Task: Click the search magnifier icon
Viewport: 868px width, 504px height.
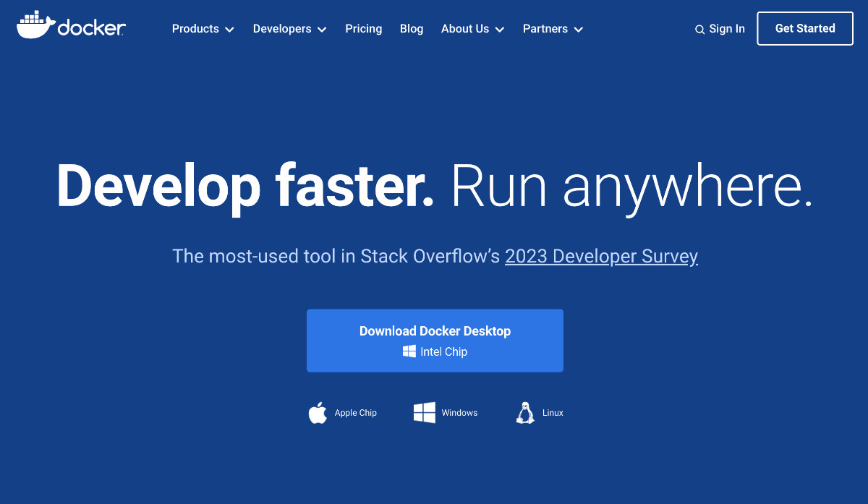Action: tap(699, 30)
